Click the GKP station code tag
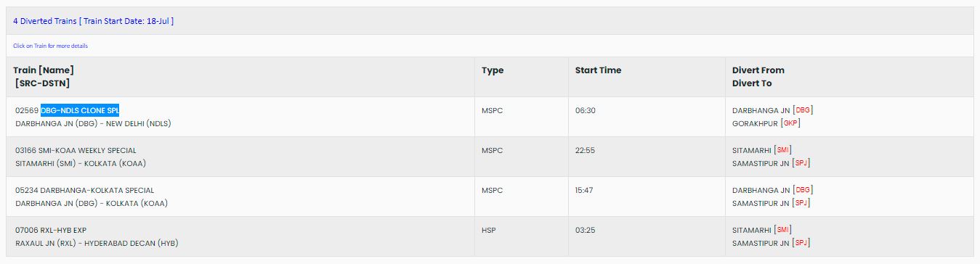 pyautogui.click(x=791, y=123)
